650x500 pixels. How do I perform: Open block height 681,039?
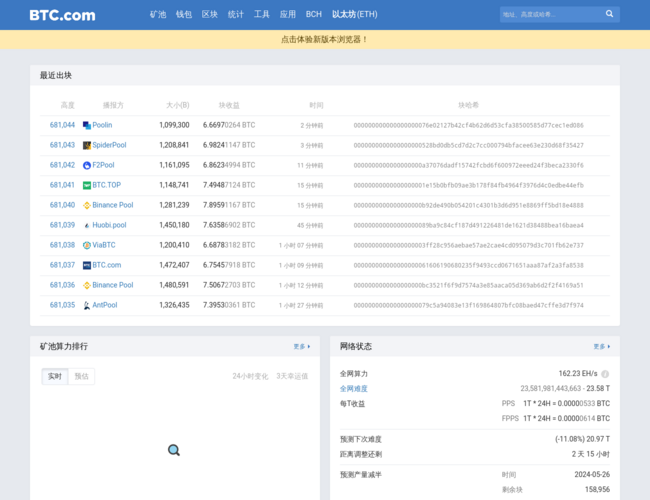coord(62,225)
